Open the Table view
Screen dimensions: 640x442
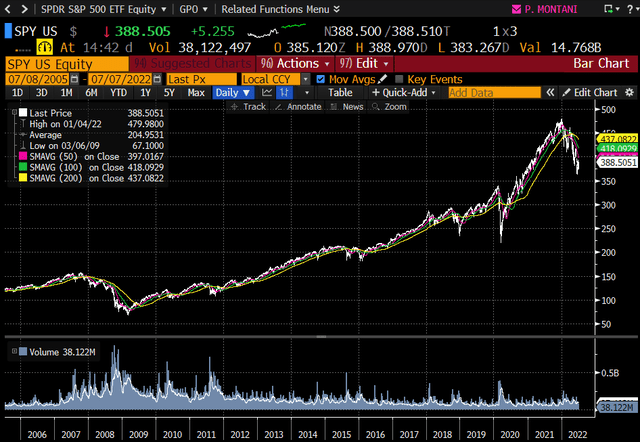tap(340, 93)
